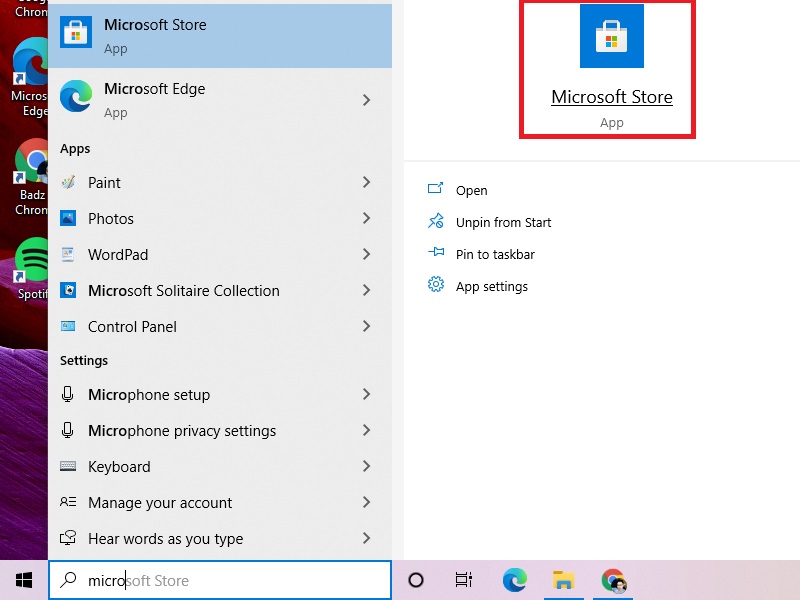Click the Unpin from Start icon

pos(436,221)
